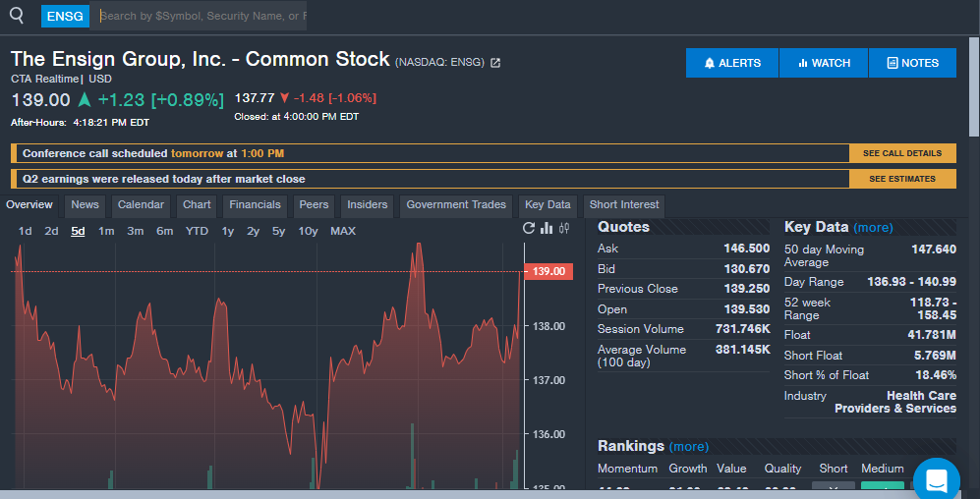
Task: Click Previous Close value 139.250
Action: tap(746, 289)
